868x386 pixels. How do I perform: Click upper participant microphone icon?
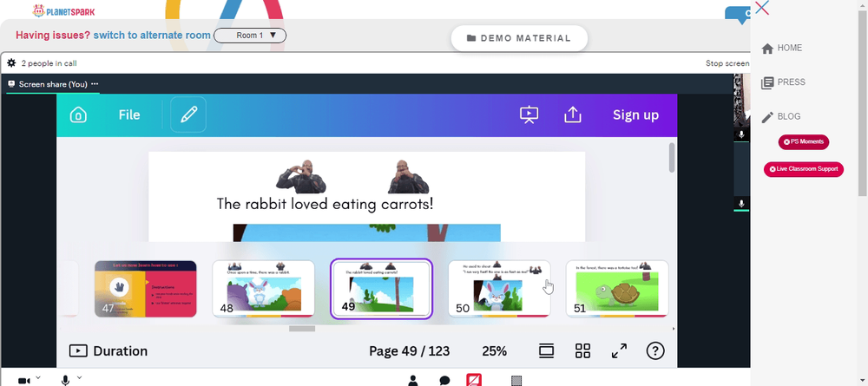[x=741, y=134]
